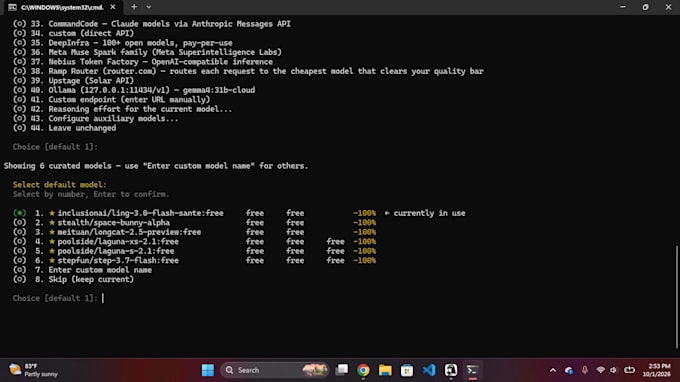Viewport: 680px width, 382px height.
Task: Click '38. Ramp Router (router.com)' line
Action: coord(248,71)
